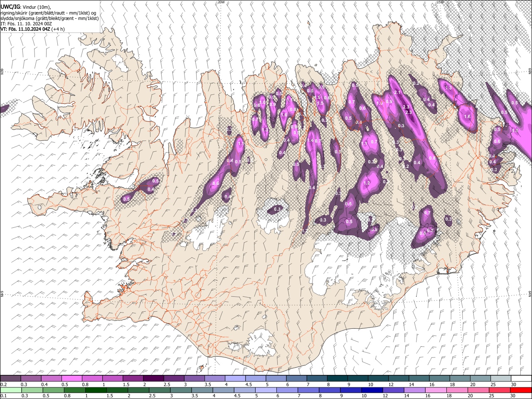Select the bright red 30 rain legend swatch
The image size is (532, 399).
(521, 390)
